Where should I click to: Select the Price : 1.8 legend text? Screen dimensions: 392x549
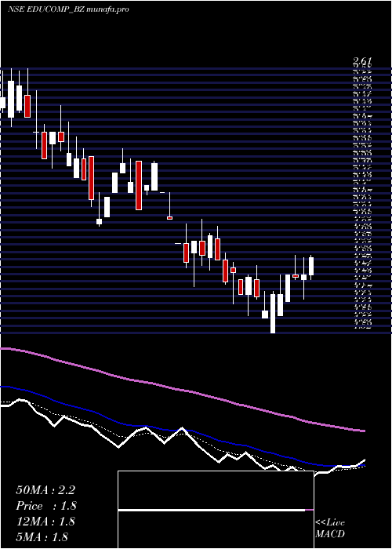click(x=46, y=506)
